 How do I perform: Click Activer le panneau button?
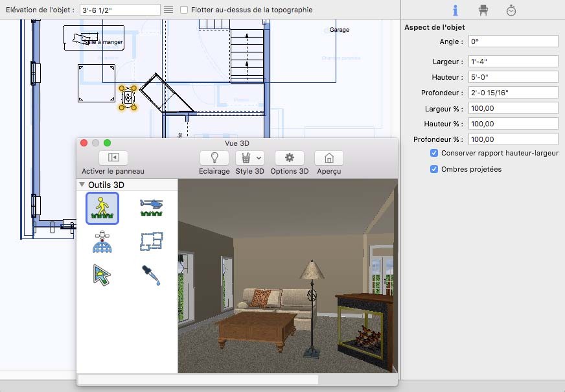click(x=113, y=157)
